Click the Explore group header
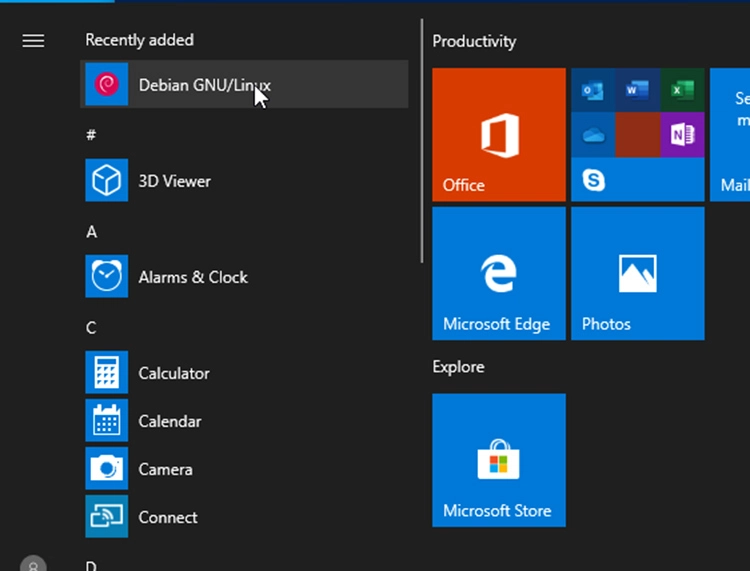The height and width of the screenshot is (571, 750). [x=458, y=367]
